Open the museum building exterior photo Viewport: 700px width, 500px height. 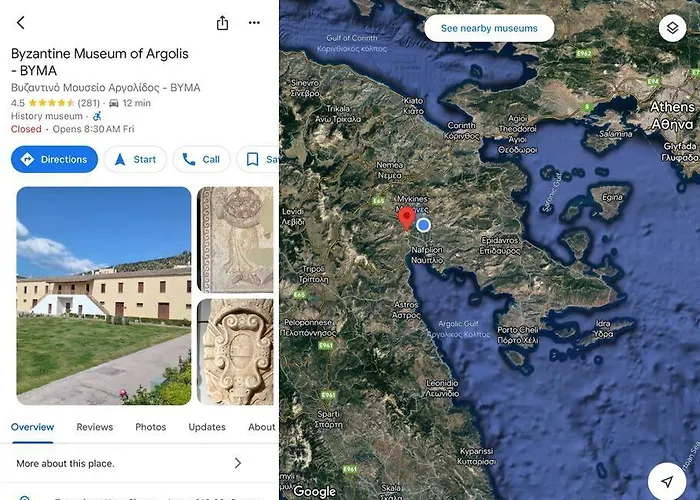pyautogui.click(x=104, y=296)
